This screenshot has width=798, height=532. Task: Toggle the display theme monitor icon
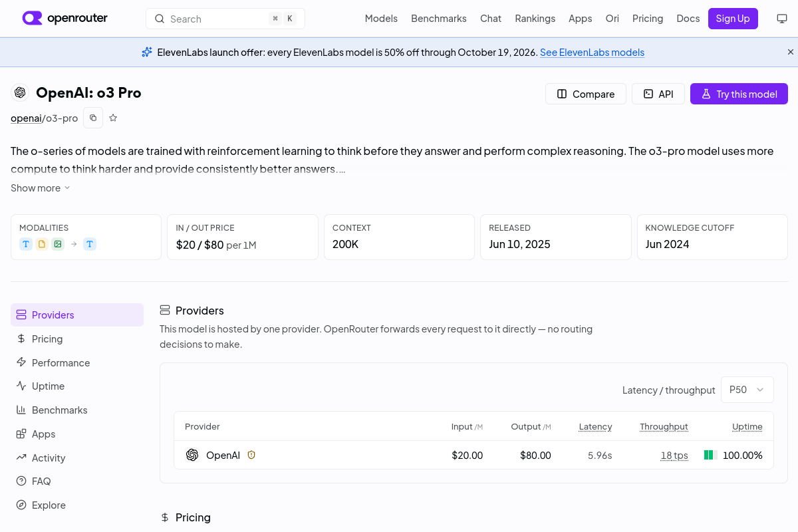tap(782, 19)
